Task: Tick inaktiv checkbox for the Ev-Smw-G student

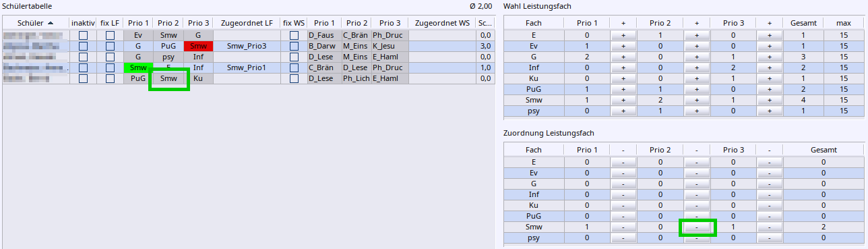Action: point(83,34)
